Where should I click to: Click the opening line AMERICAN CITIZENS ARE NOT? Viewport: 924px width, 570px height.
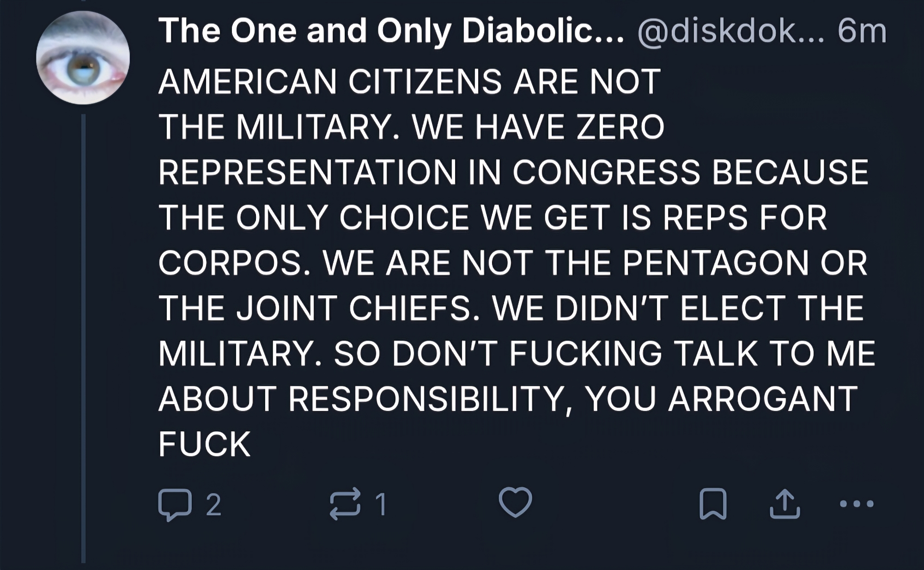(410, 82)
